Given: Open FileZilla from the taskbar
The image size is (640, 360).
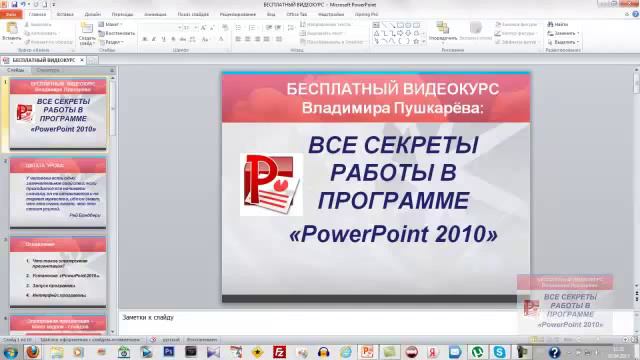Looking at the screenshot, I should 280,352.
